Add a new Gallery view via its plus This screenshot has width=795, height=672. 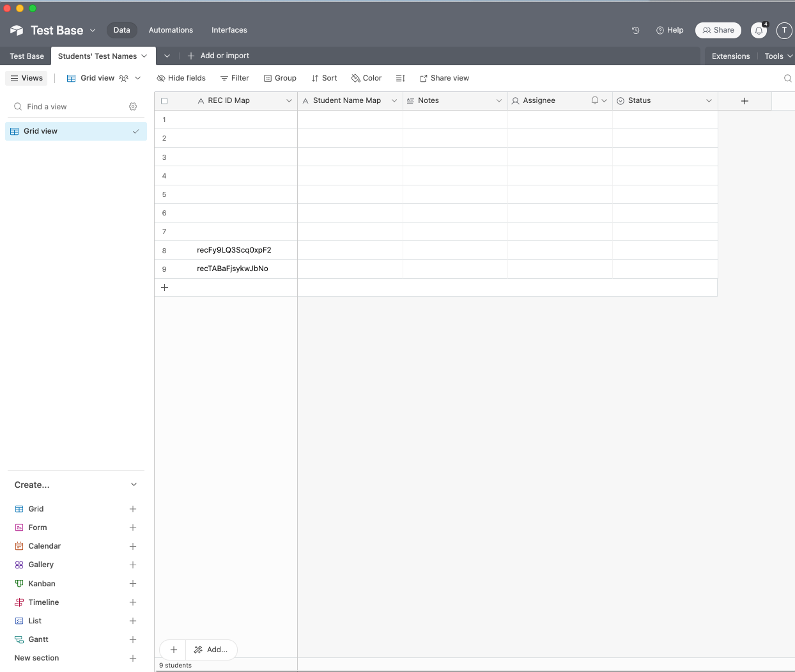pyautogui.click(x=133, y=565)
